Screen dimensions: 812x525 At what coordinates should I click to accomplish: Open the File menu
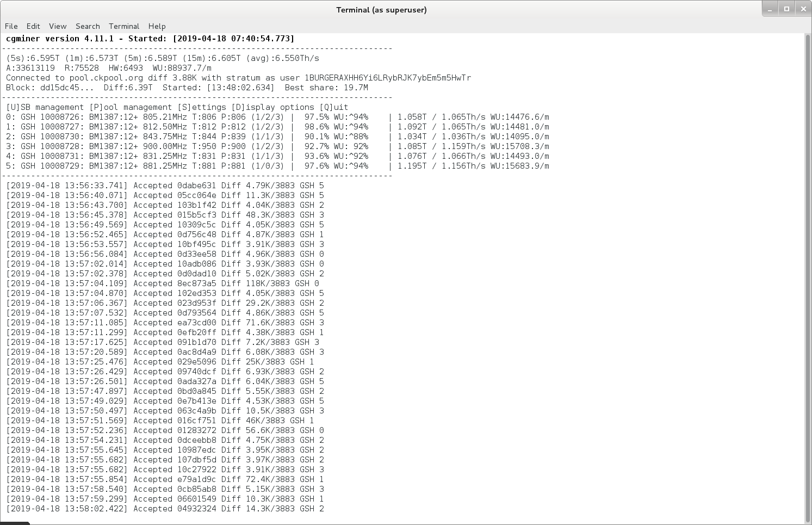pyautogui.click(x=11, y=26)
